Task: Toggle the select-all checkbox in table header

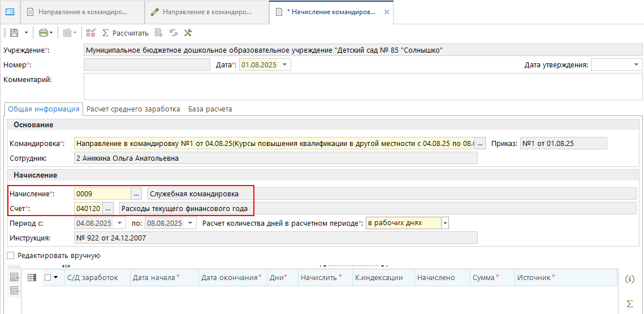Action: point(47,277)
